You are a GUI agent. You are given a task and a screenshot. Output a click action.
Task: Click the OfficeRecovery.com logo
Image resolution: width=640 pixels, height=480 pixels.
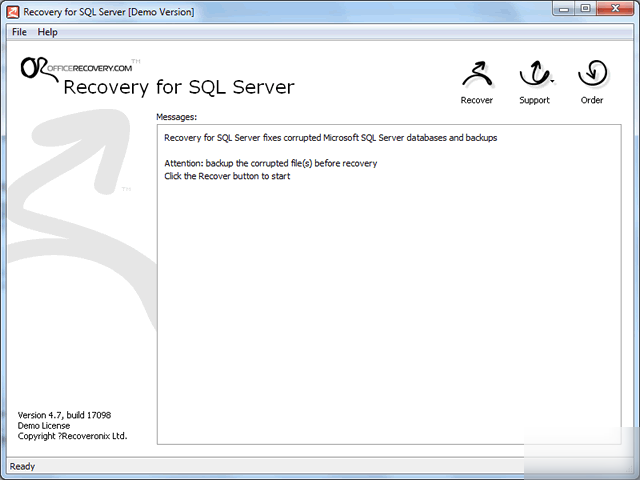(80, 68)
